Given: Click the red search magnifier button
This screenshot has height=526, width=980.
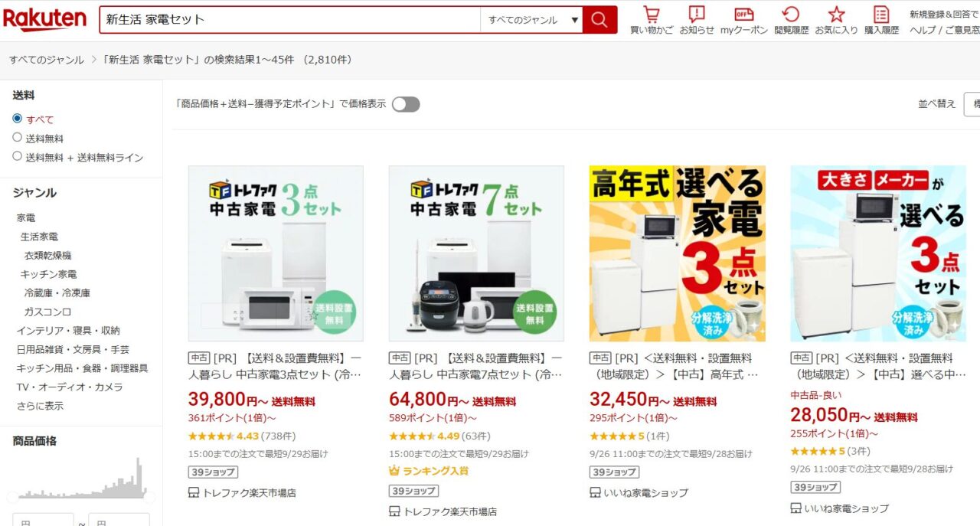Looking at the screenshot, I should (x=599, y=20).
